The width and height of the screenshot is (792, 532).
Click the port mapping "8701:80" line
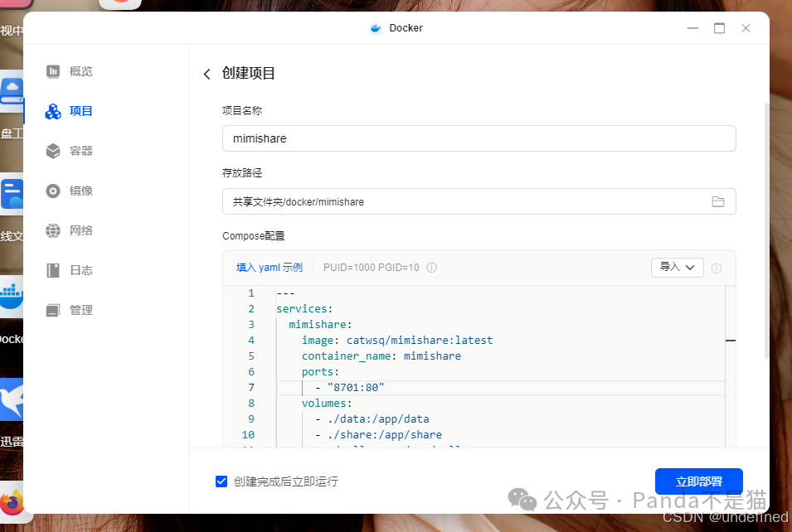pyautogui.click(x=349, y=388)
